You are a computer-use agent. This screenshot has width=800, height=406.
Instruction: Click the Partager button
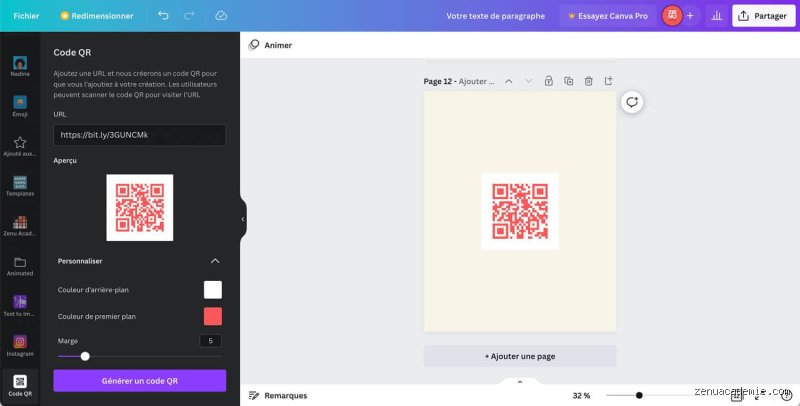[764, 16]
